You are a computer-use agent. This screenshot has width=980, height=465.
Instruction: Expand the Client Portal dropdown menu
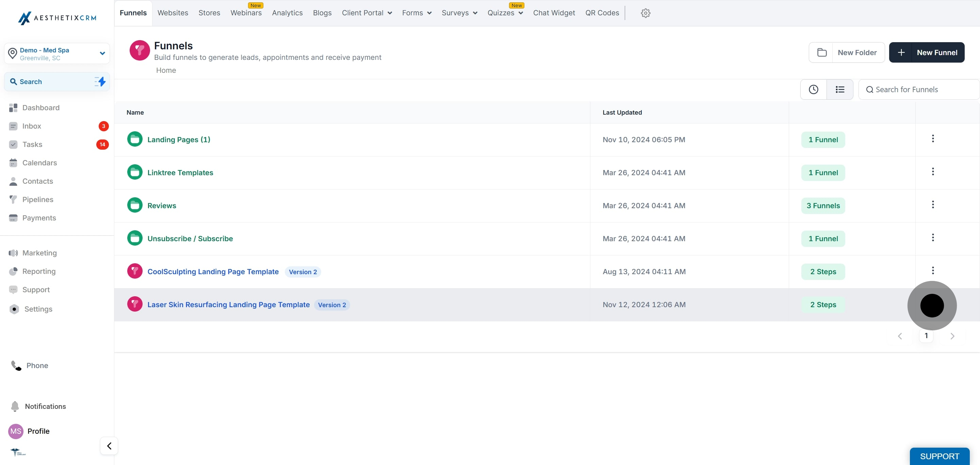coord(367,13)
